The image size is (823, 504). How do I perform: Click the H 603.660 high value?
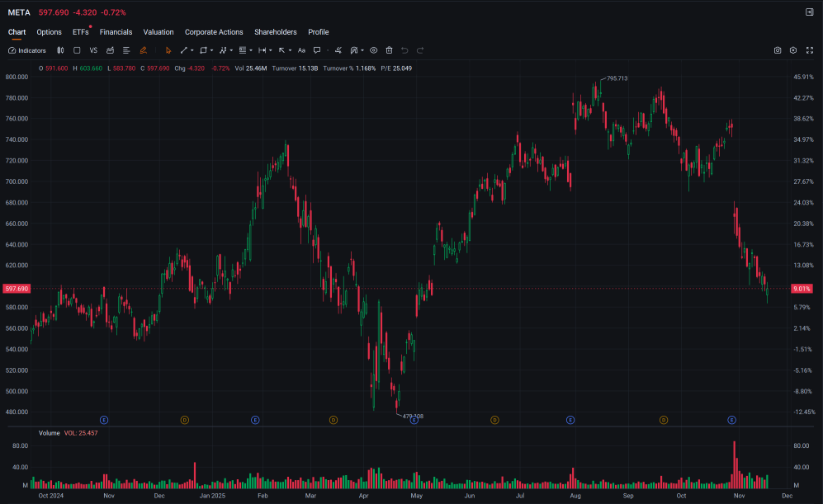tap(88, 68)
